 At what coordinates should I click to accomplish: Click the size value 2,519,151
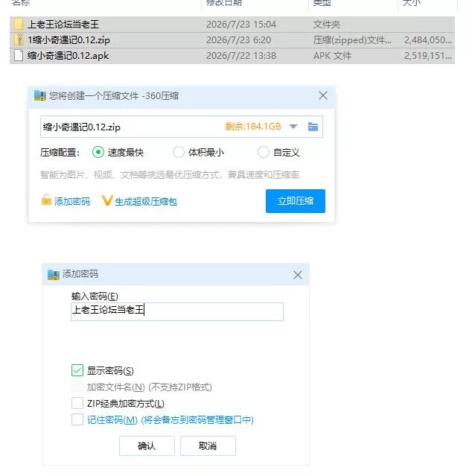(428, 56)
